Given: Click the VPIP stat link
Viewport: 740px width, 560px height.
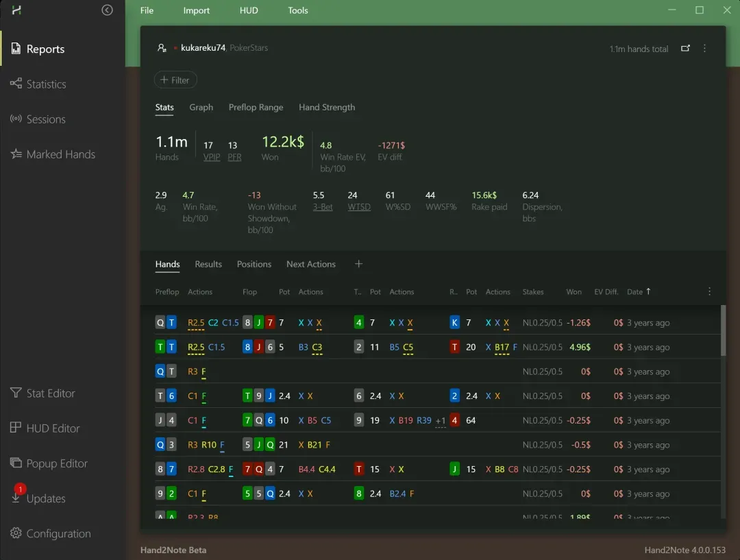Looking at the screenshot, I should pyautogui.click(x=212, y=157).
